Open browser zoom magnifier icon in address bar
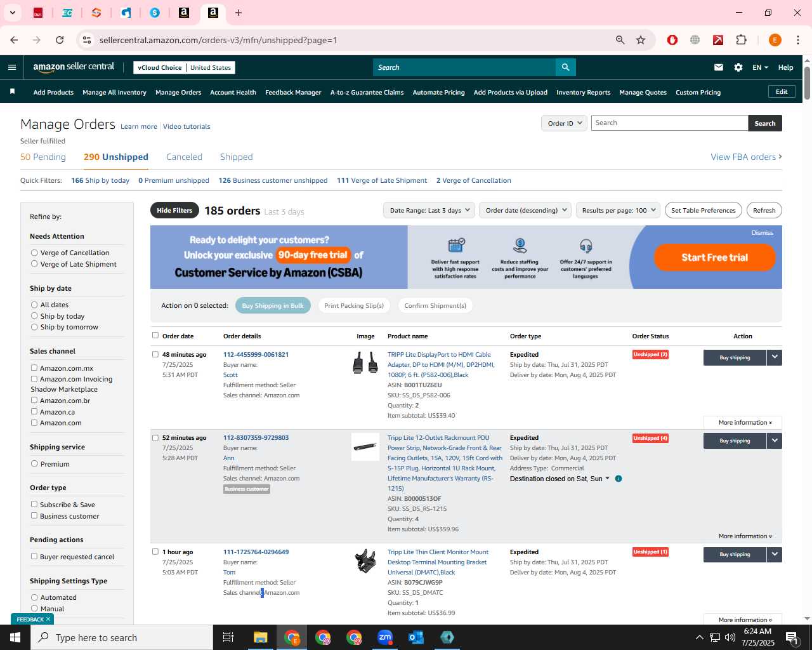This screenshot has height=650, width=812. pos(620,40)
